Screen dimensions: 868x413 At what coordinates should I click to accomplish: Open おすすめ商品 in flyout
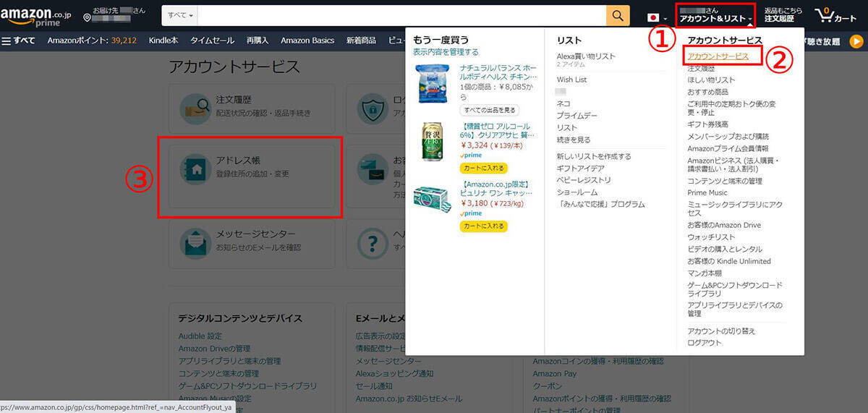tap(707, 92)
